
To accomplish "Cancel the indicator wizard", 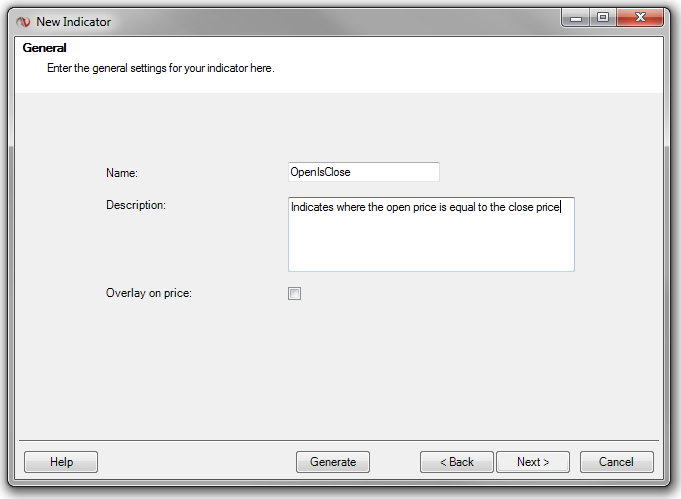I will 616,462.
